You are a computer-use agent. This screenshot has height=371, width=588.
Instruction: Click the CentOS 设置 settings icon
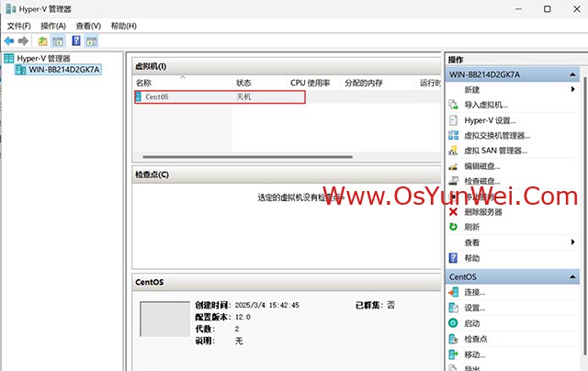(453, 308)
